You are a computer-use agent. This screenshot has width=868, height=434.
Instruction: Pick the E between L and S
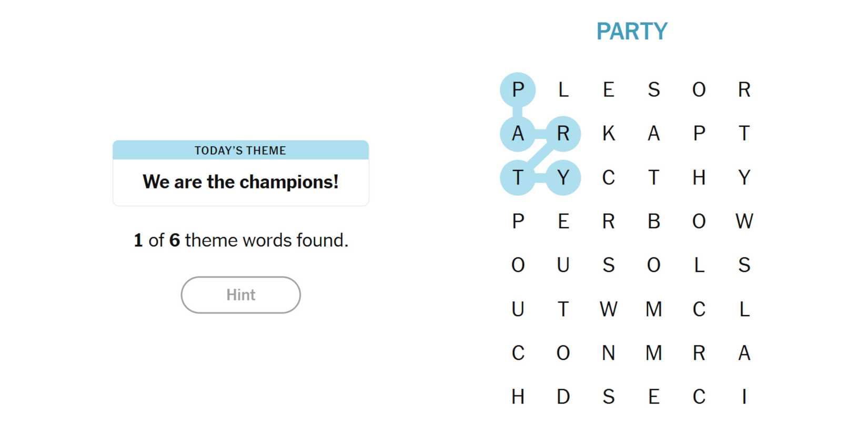tap(608, 90)
